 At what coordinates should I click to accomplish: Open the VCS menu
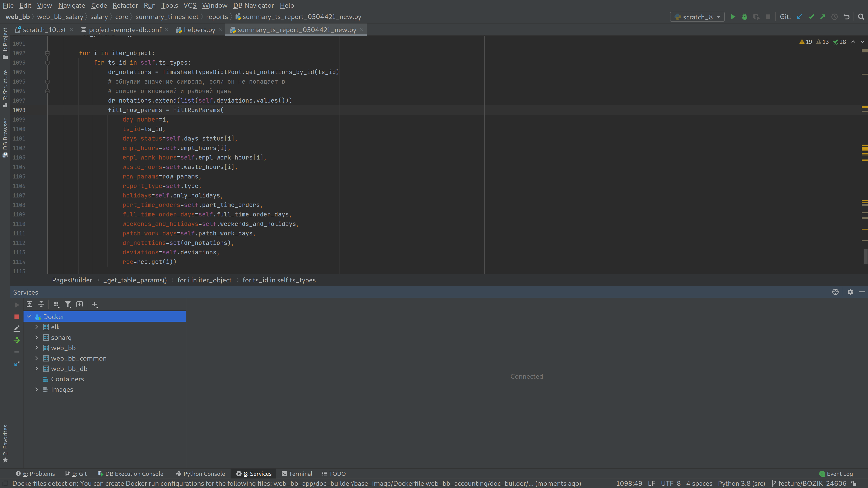[190, 5]
